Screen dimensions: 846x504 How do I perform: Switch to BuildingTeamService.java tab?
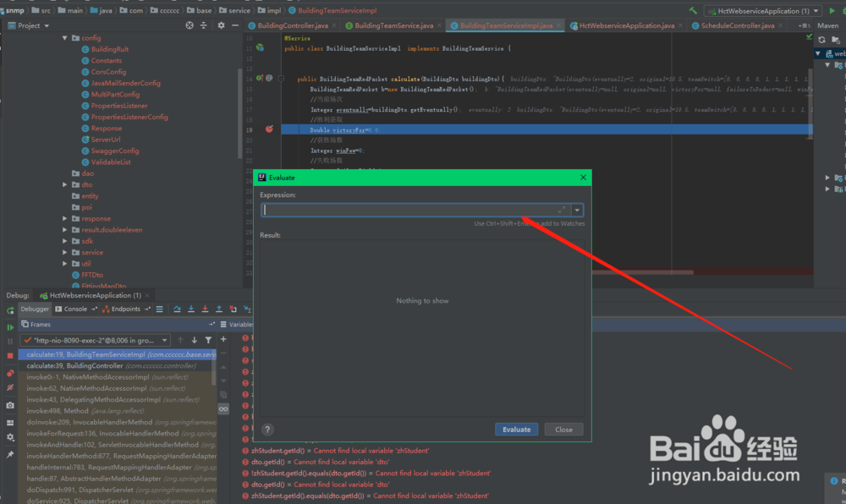tap(394, 25)
